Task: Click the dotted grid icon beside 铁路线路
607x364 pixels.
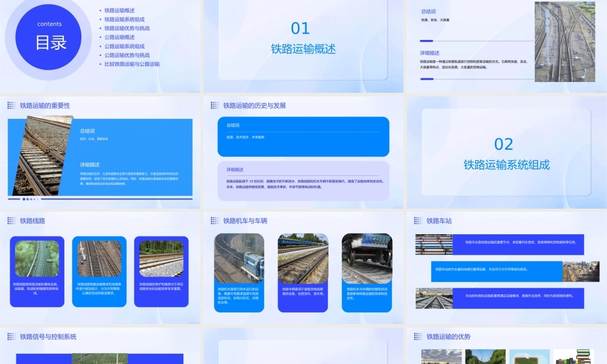Action: [12, 221]
